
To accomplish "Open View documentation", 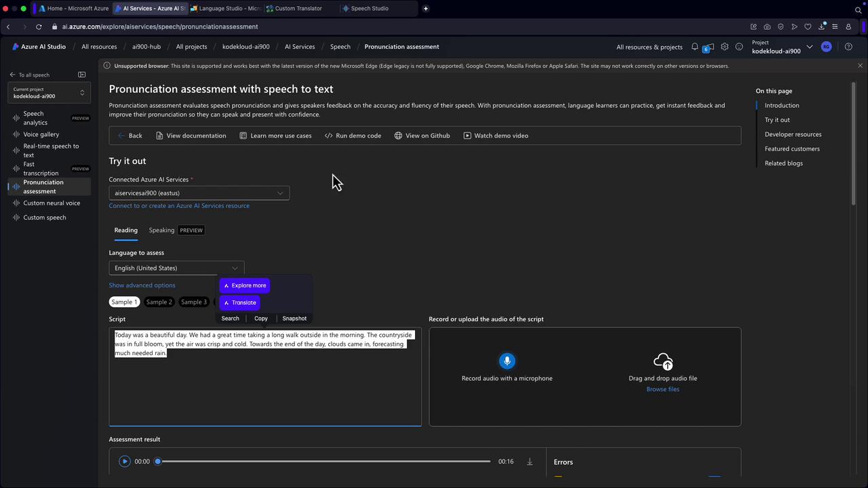I will click(191, 136).
